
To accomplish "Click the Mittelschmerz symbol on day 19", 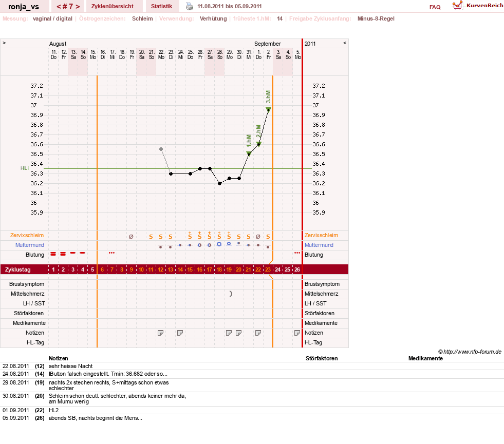I will (231, 294).
